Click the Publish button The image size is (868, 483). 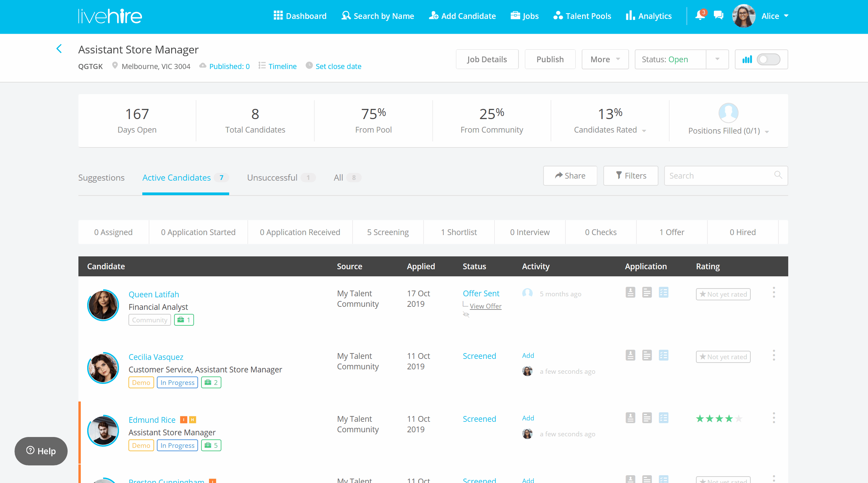click(x=550, y=60)
